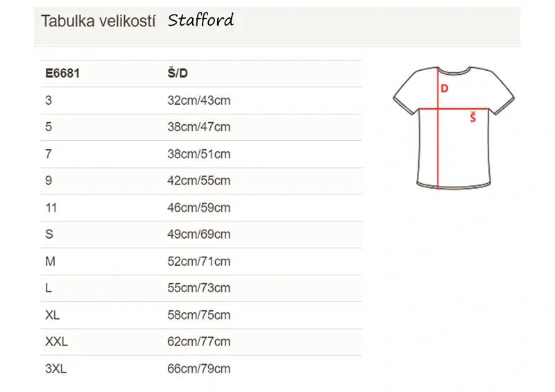The image size is (555, 392).
Task: Click the red Š width label
Action: click(472, 117)
